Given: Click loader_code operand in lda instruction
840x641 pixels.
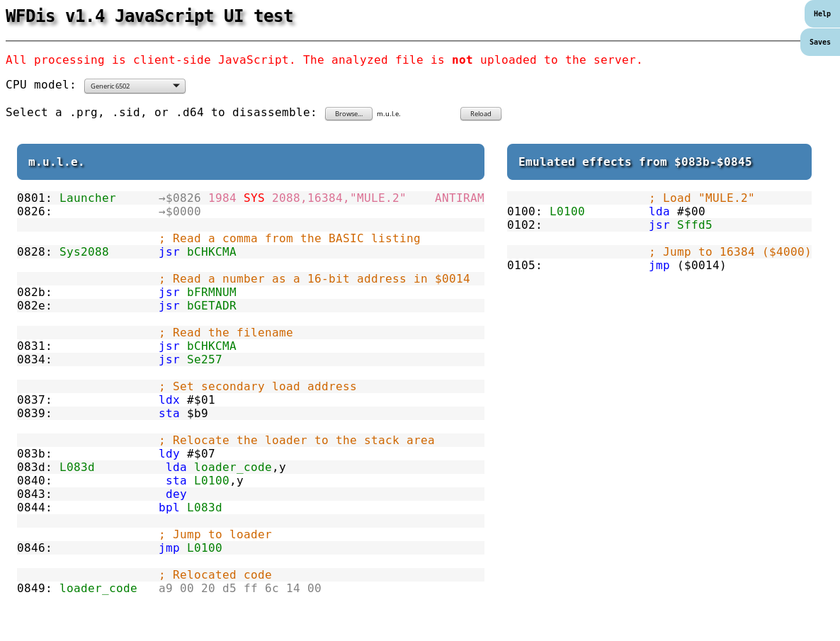Looking at the screenshot, I should 232,467.
